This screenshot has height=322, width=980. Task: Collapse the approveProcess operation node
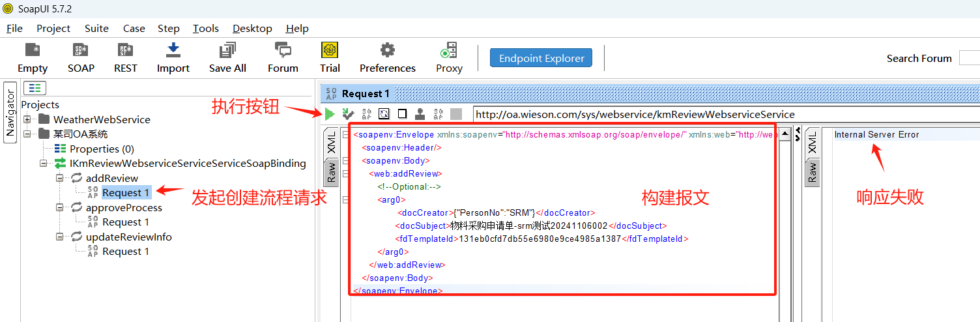point(59,207)
